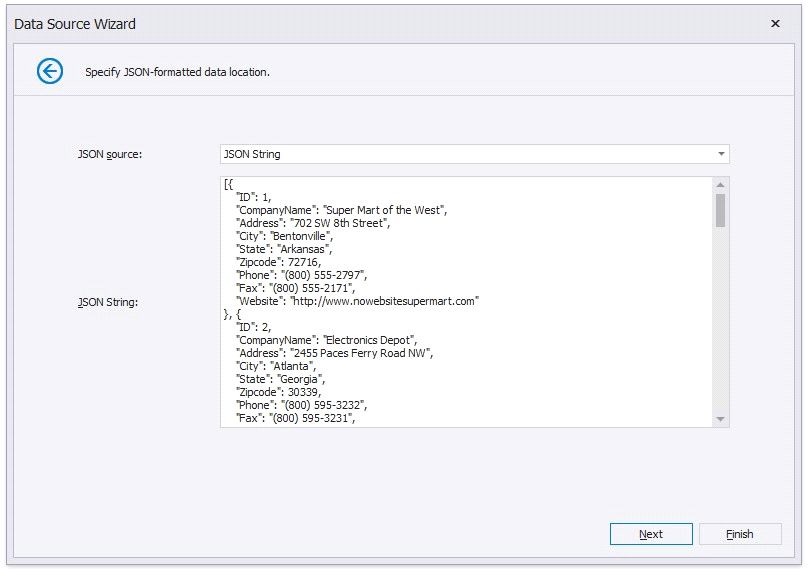The width and height of the screenshot is (808, 573).
Task: Click the "2455 Paces Ferry Road NW" line
Action: pos(334,352)
